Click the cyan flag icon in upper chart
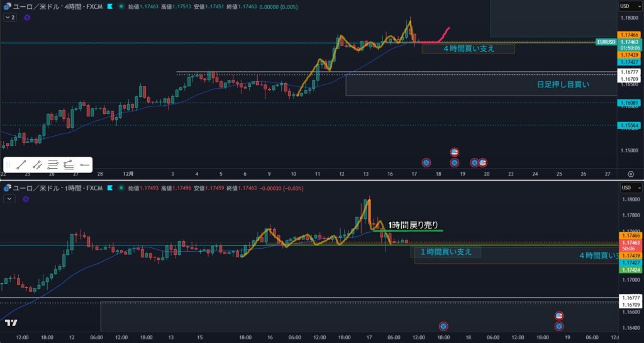The width and height of the screenshot is (644, 343). (111, 6)
